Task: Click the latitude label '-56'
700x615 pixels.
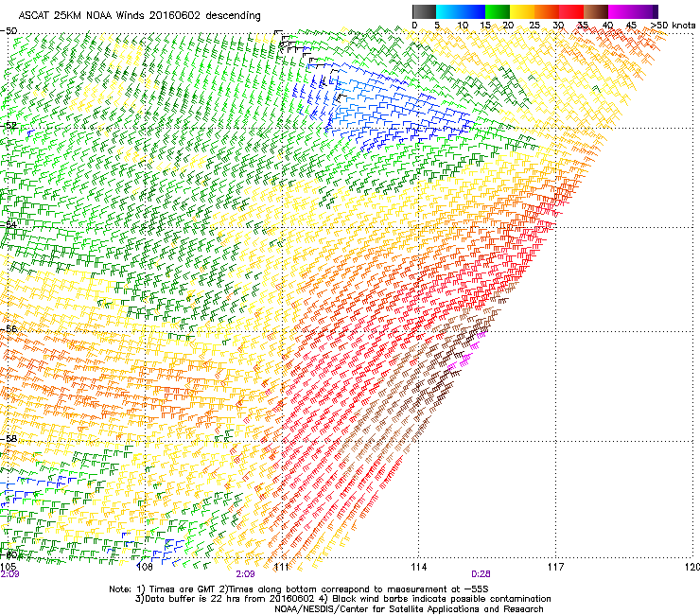Action: click(x=9, y=328)
